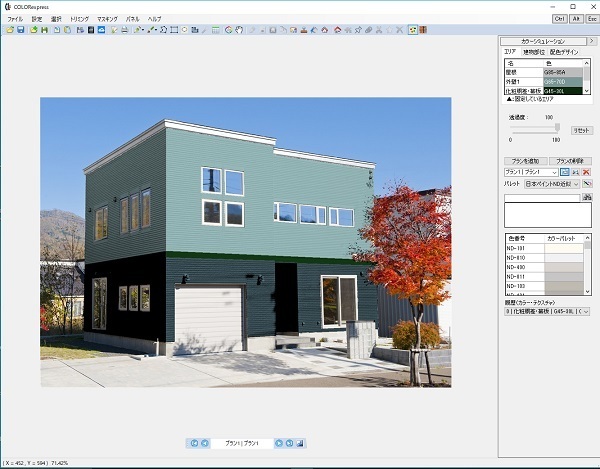Go to the previous plan arrow
600x469 pixels.
(204, 443)
